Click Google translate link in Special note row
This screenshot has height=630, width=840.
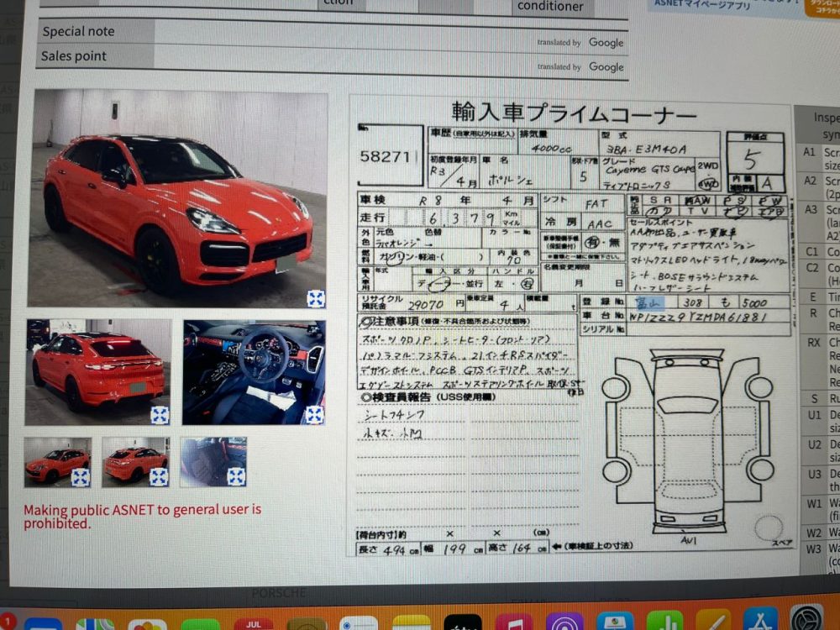(x=605, y=43)
